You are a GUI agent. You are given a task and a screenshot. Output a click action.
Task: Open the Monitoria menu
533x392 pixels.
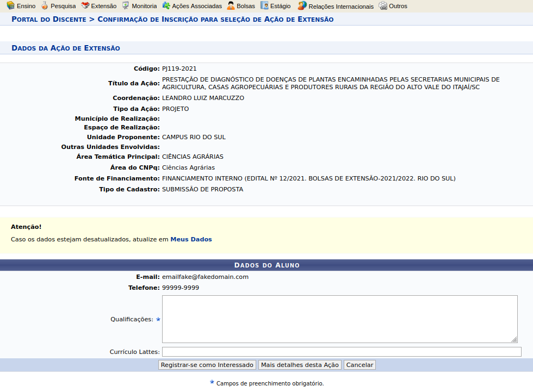tap(144, 6)
